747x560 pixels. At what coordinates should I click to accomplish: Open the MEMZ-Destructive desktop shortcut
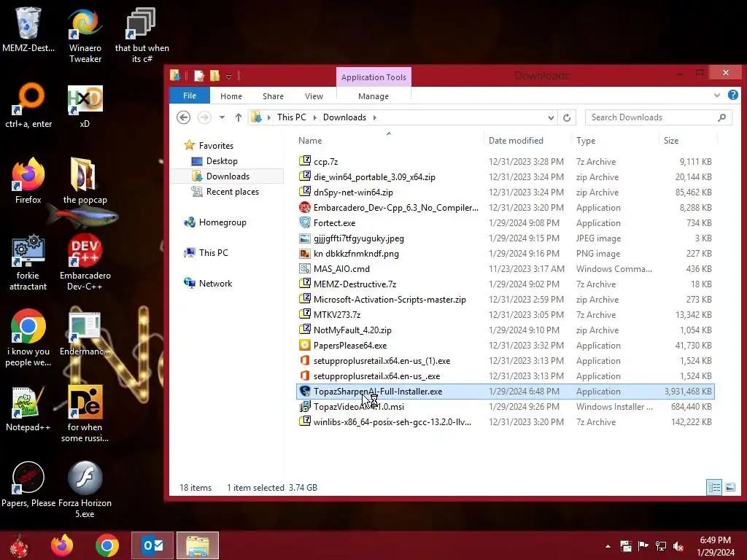(x=28, y=30)
